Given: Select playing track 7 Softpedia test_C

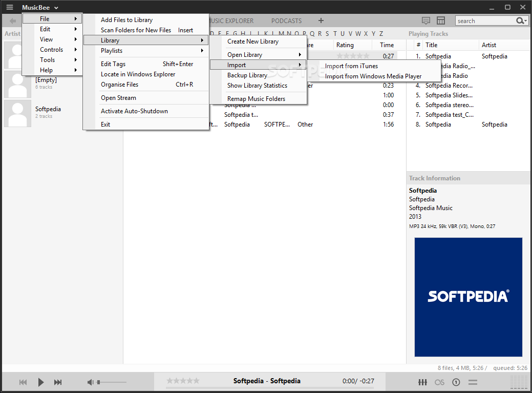Looking at the screenshot, I should pyautogui.click(x=468, y=115).
